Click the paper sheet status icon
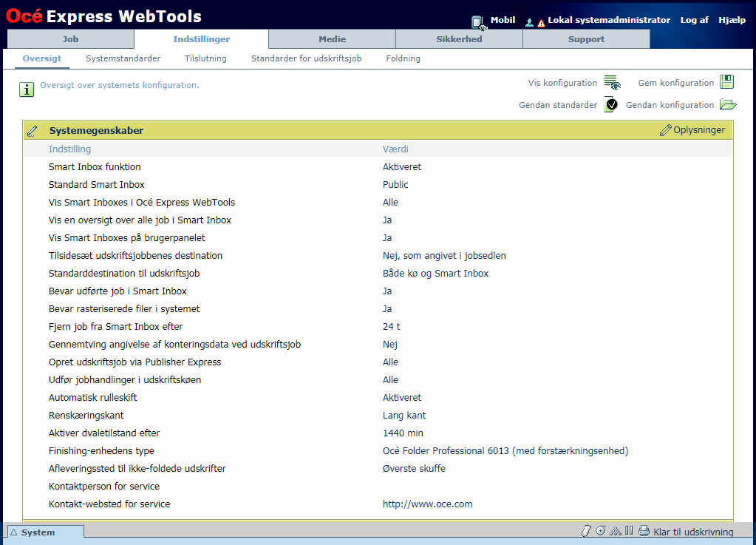756x545 pixels. [x=585, y=531]
